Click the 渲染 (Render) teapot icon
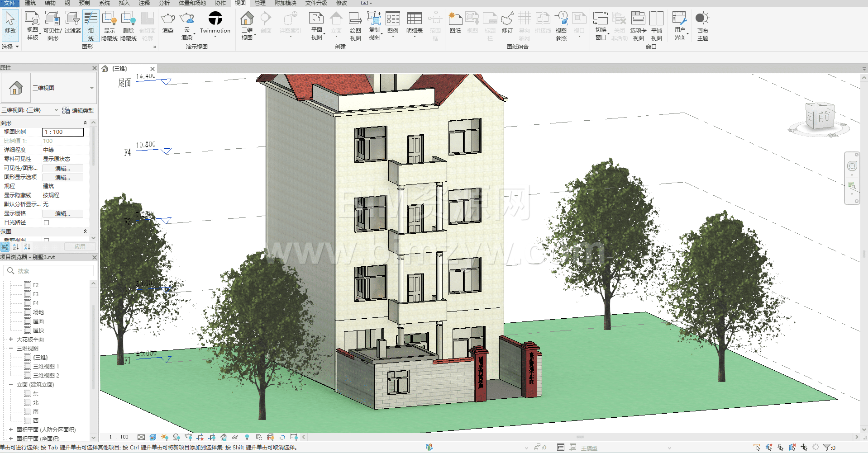The height and width of the screenshot is (453, 868). pos(168,19)
